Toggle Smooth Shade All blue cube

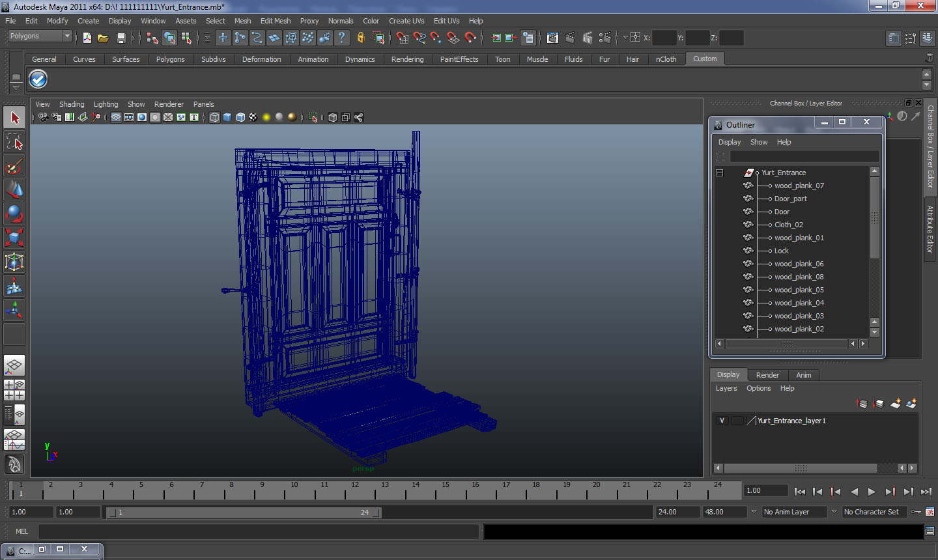(x=227, y=117)
